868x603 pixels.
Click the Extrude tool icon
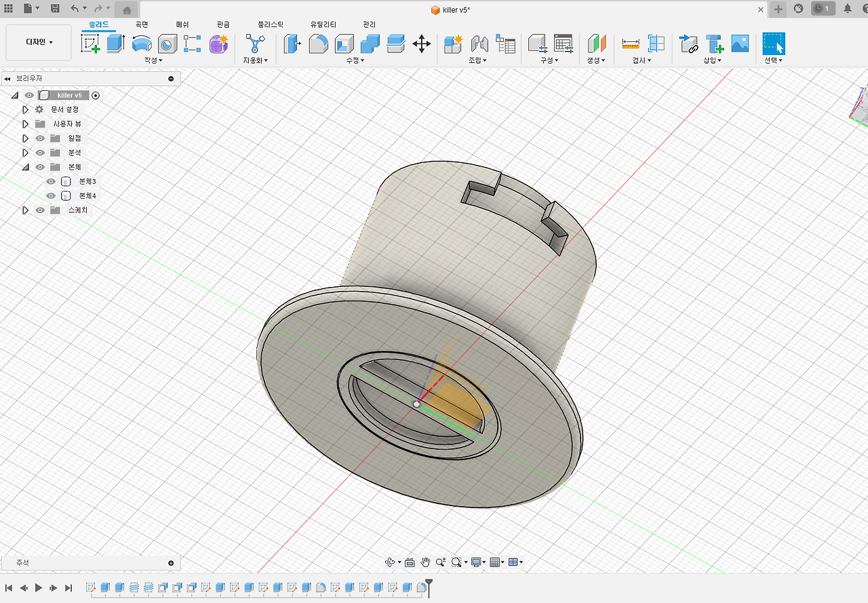coord(116,44)
